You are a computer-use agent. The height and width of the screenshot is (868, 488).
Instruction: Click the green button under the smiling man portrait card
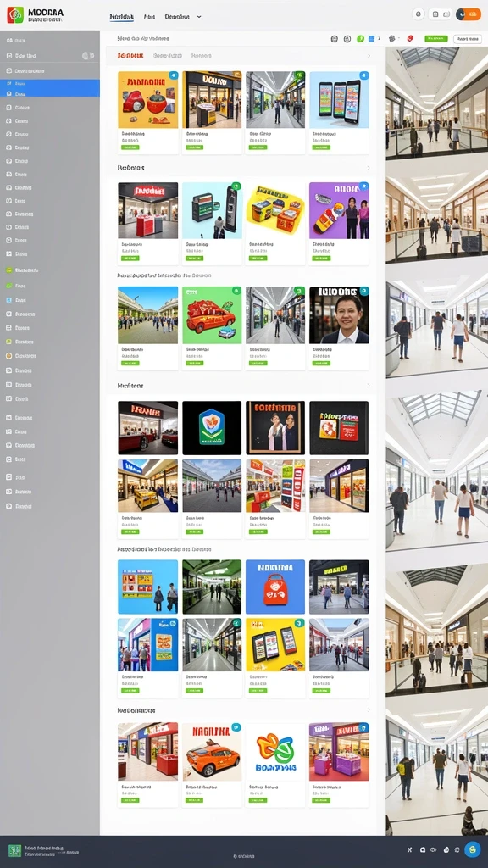point(321,363)
